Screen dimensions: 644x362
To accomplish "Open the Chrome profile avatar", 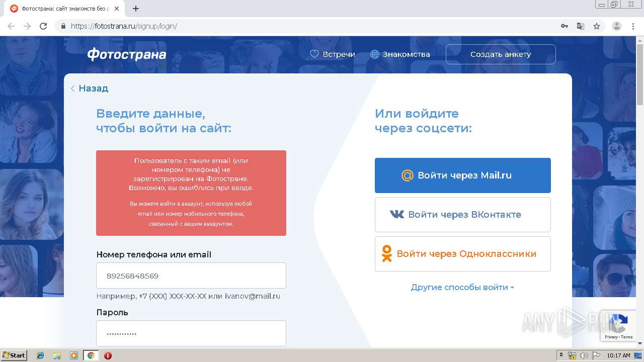I will coord(617,26).
